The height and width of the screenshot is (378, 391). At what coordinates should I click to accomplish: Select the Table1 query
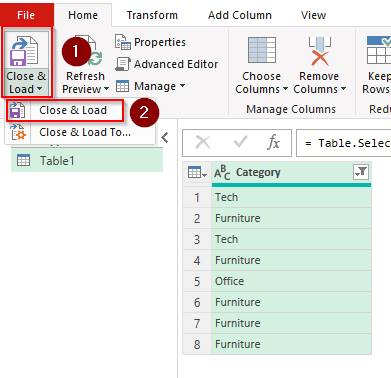point(87,160)
